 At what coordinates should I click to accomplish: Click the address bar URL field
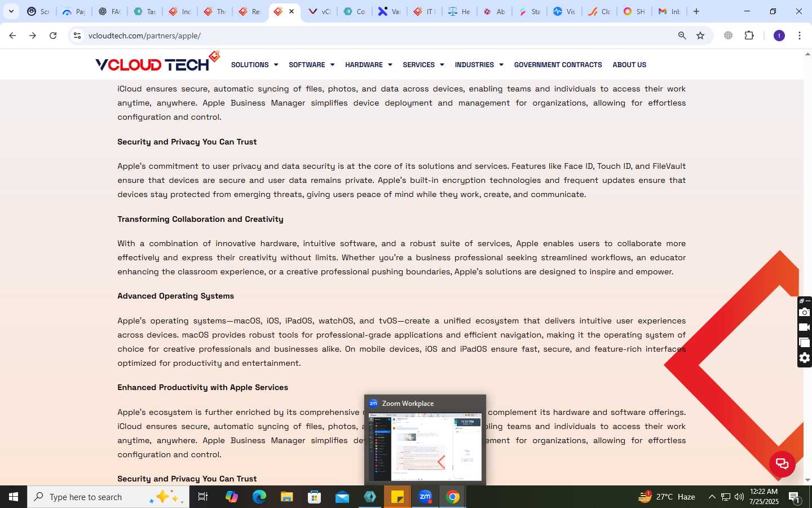click(378, 36)
